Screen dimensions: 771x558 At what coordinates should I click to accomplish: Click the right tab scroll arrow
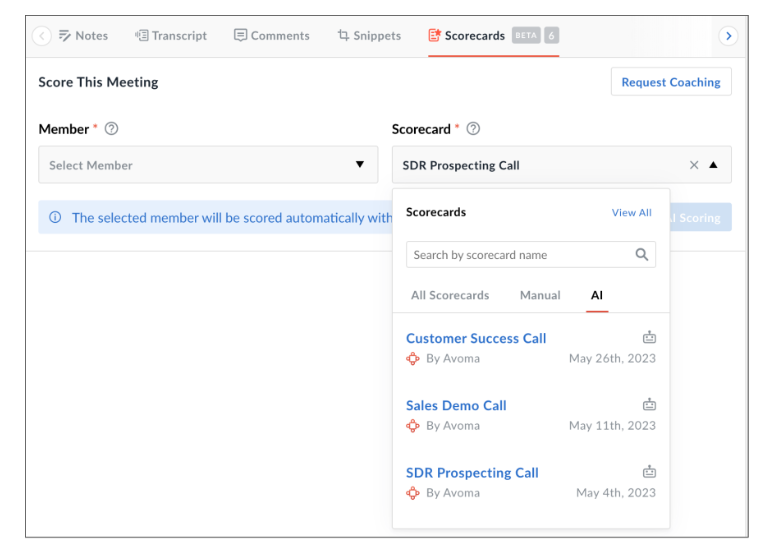tap(728, 36)
